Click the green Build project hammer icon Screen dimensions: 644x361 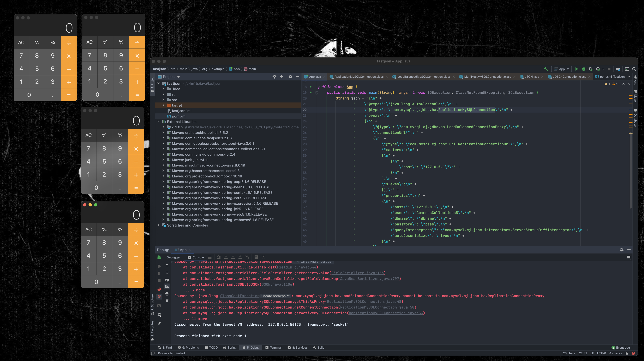pos(546,69)
